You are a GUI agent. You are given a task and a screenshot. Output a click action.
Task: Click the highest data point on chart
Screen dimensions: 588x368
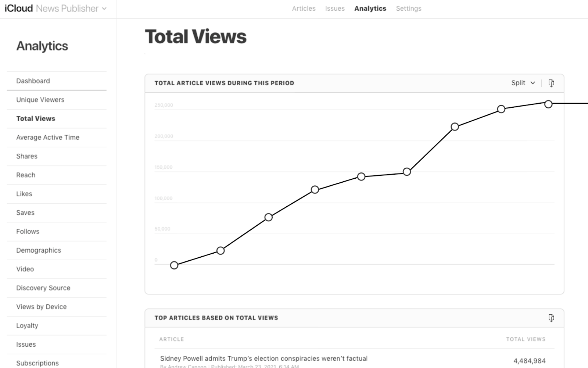(548, 104)
